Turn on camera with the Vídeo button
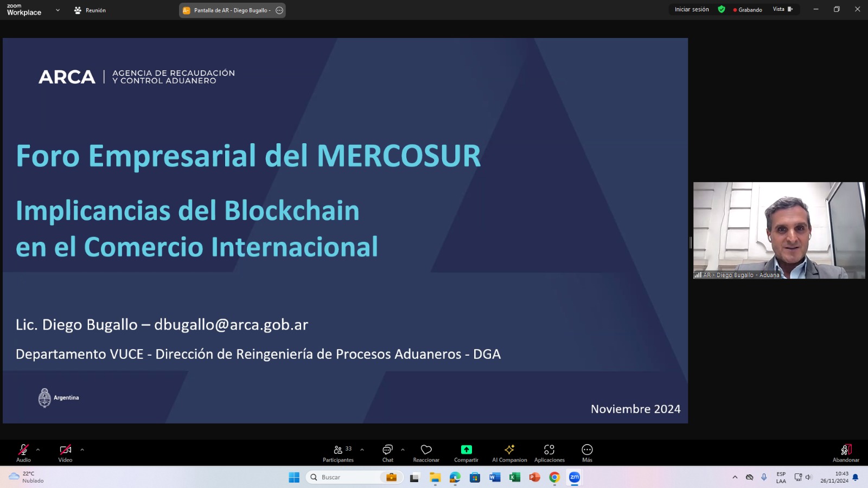 click(65, 453)
